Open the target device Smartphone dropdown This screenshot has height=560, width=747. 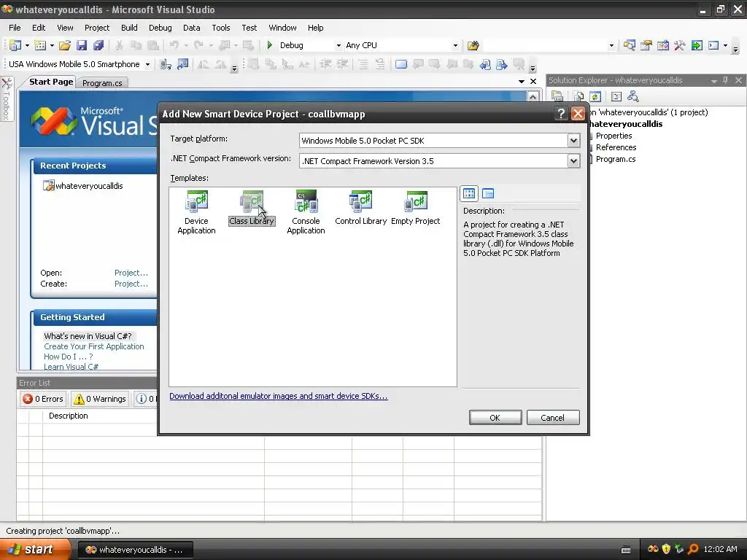[x=147, y=64]
